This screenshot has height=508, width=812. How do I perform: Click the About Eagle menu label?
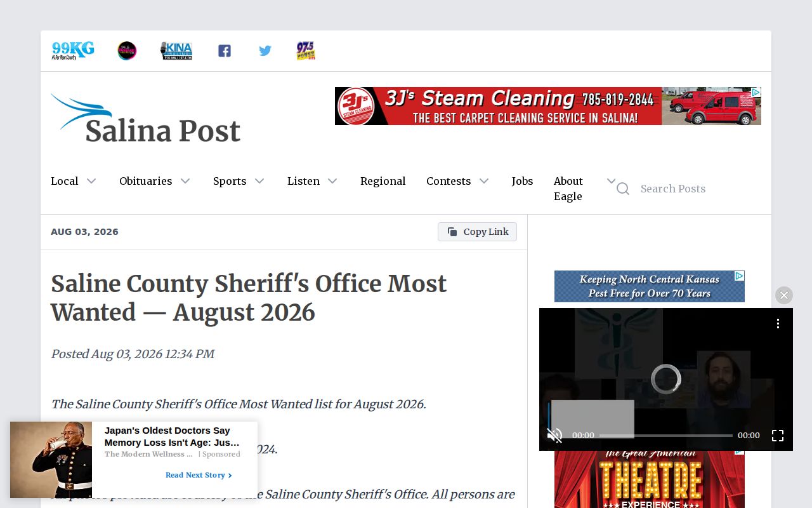coord(568,189)
